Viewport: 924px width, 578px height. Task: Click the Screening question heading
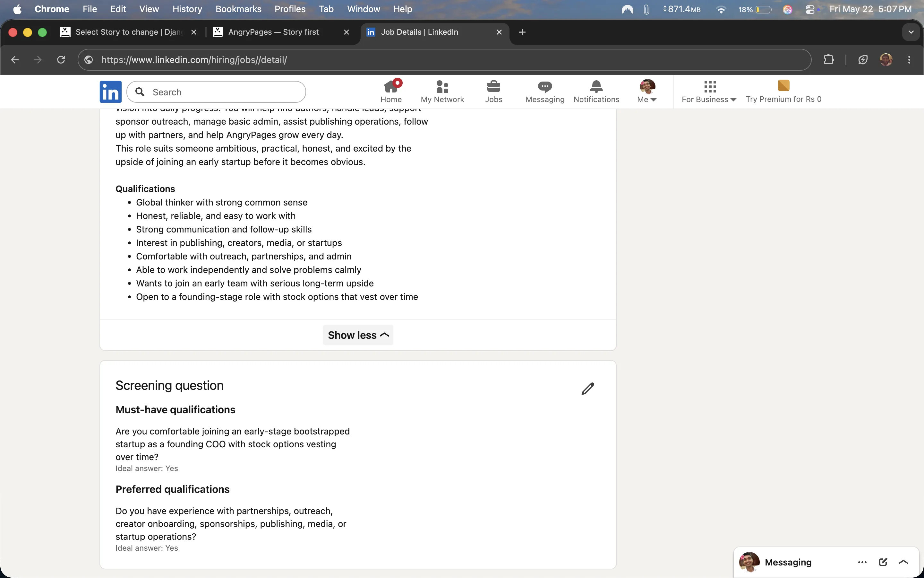(x=169, y=385)
